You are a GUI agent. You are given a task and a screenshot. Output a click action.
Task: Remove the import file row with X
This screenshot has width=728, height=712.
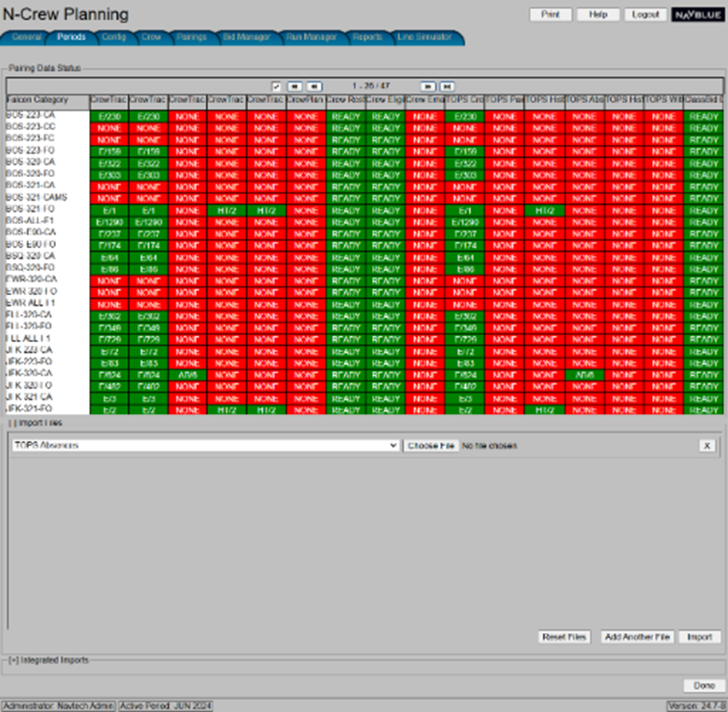point(707,445)
